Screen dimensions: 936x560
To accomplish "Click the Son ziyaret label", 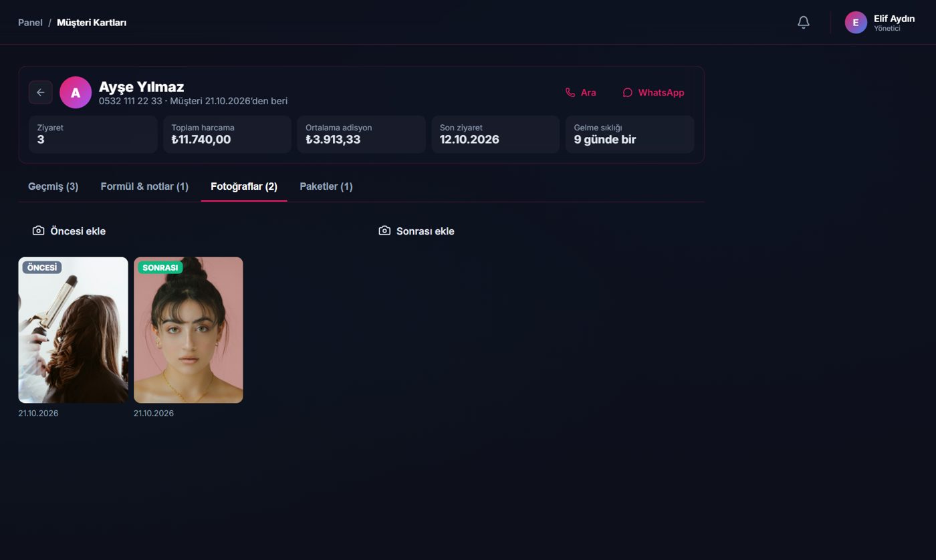I will point(461,128).
